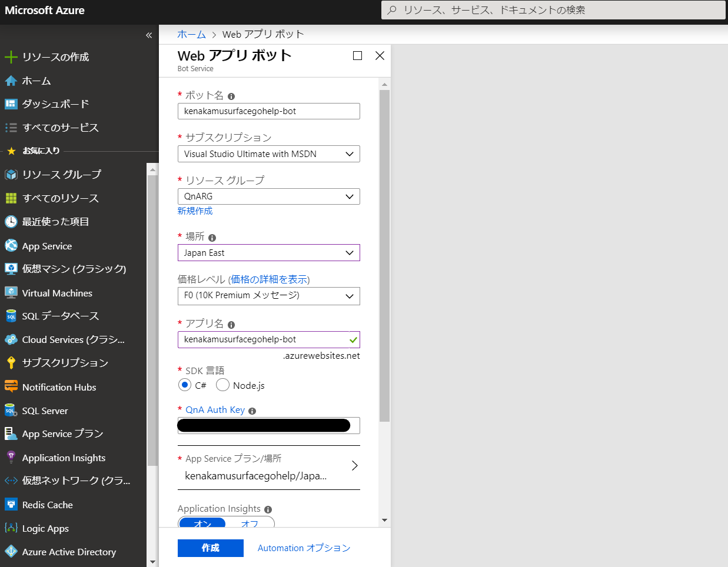Click the Notification Hubs icon
The width and height of the screenshot is (728, 567).
(x=11, y=387)
